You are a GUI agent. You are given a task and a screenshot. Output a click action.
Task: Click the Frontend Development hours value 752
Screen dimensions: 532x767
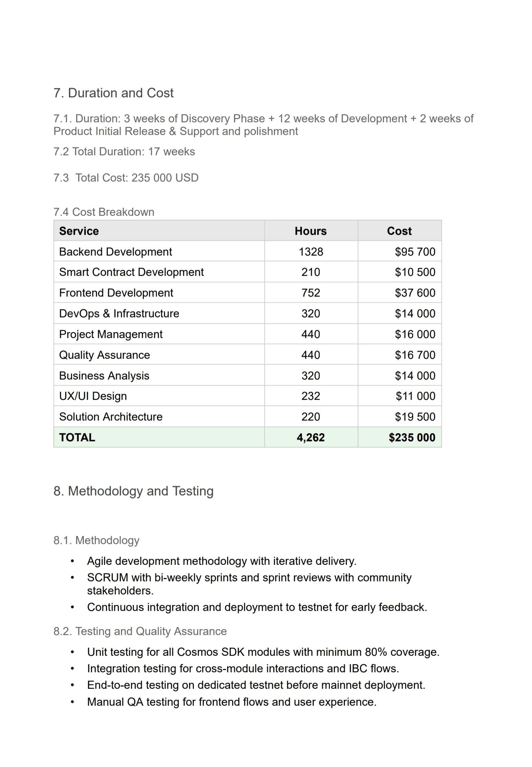click(310, 293)
